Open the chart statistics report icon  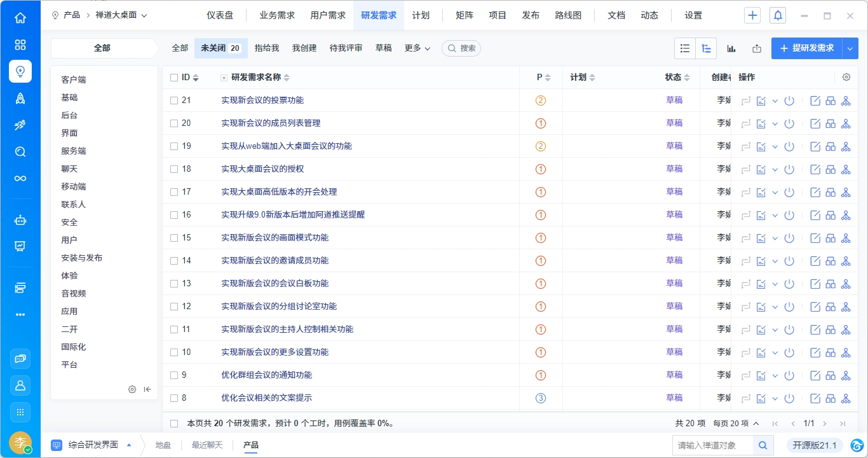[731, 48]
